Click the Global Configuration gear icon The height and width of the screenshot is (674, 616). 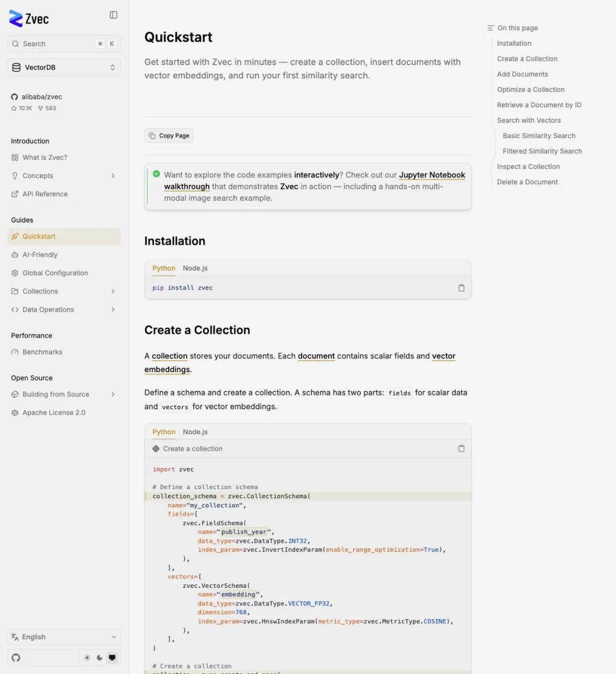[15, 273]
